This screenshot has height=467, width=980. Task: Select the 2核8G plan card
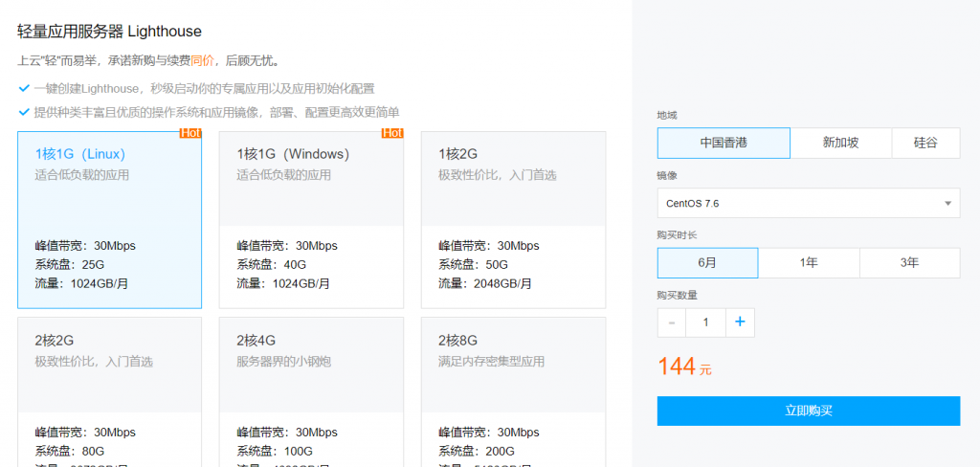pyautogui.click(x=513, y=392)
